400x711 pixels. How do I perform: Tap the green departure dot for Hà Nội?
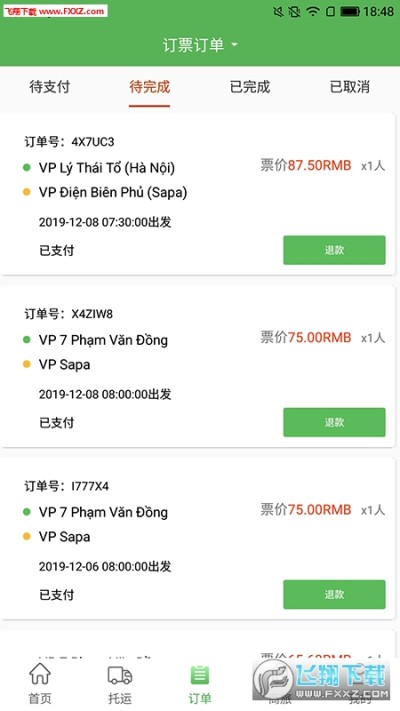pyautogui.click(x=26, y=168)
